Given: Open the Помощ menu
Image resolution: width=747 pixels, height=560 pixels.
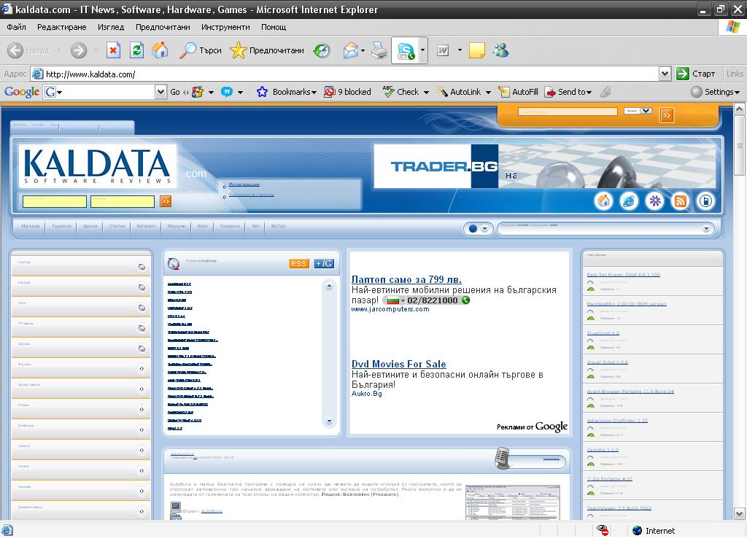Looking at the screenshot, I should pos(274,27).
